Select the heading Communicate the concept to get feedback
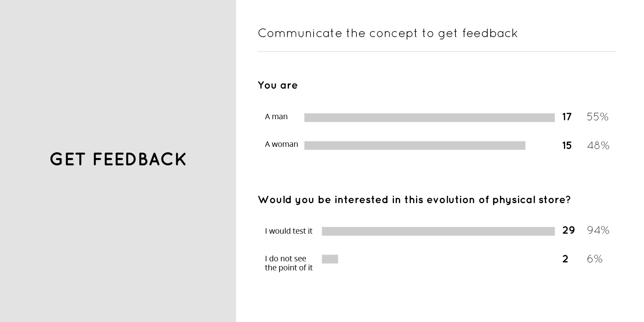644x322 pixels. coord(387,33)
